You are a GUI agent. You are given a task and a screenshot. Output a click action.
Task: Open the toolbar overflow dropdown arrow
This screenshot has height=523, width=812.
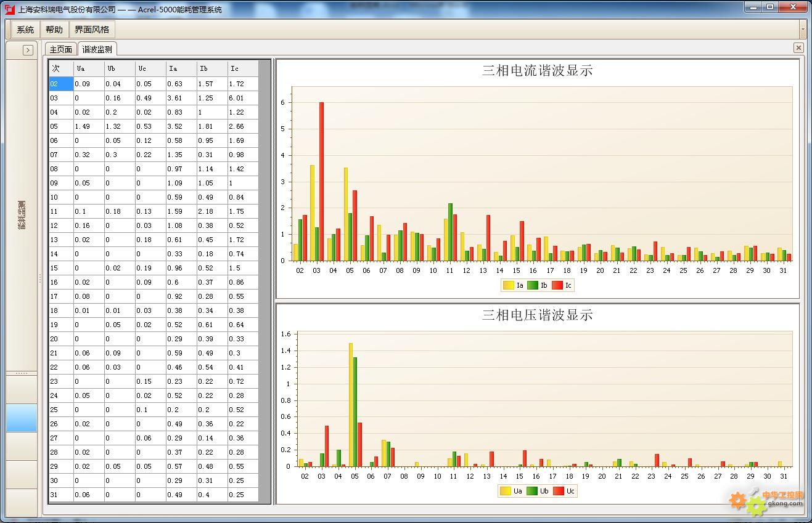coord(802,29)
